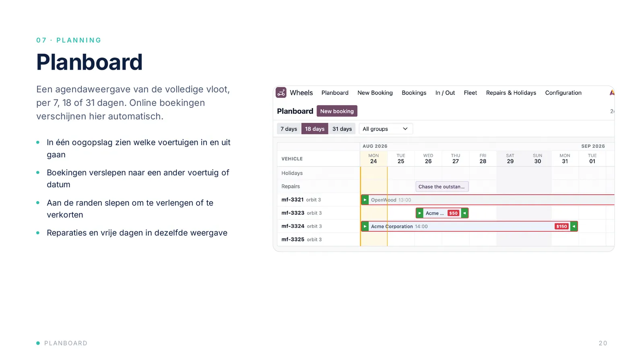Switch view to 31 days
Screen dimensions: 644x362
pyautogui.click(x=342, y=129)
